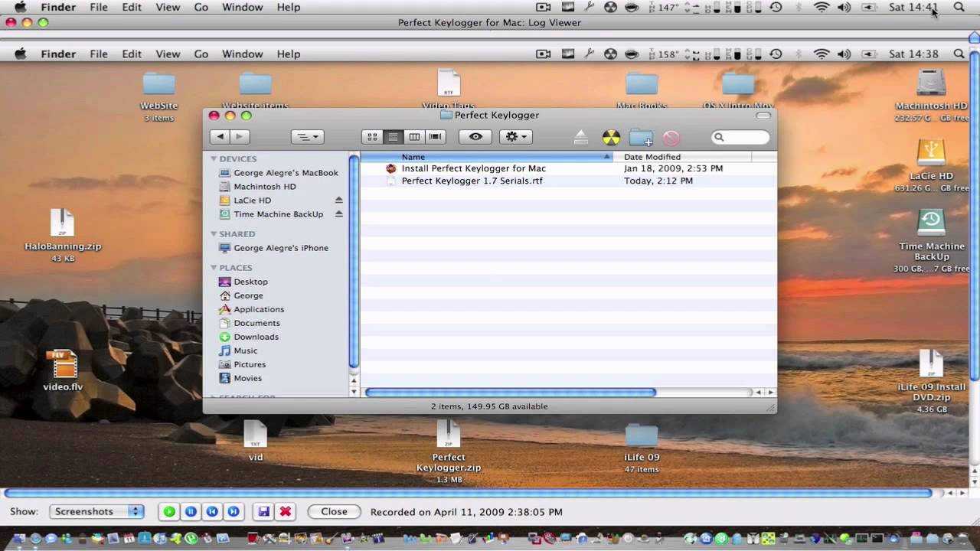Collapse the DEVICES sidebar section
The height and width of the screenshot is (551, 980).
214,159
